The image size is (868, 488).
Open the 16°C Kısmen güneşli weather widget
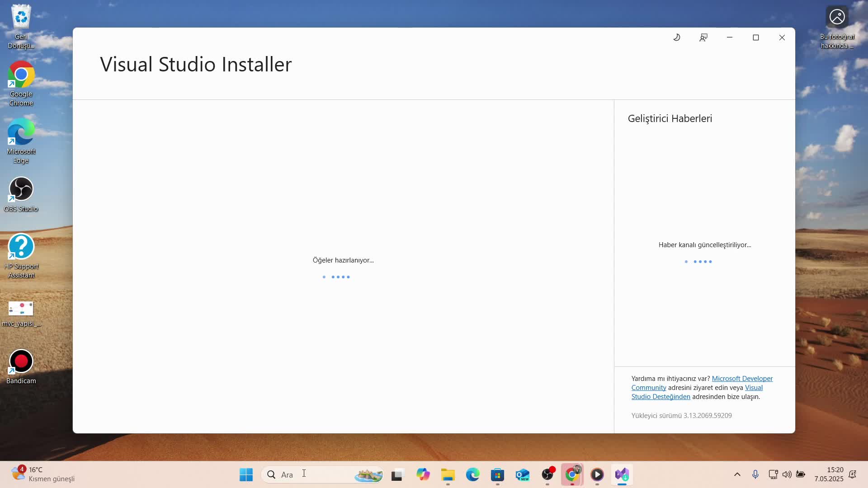point(43,474)
